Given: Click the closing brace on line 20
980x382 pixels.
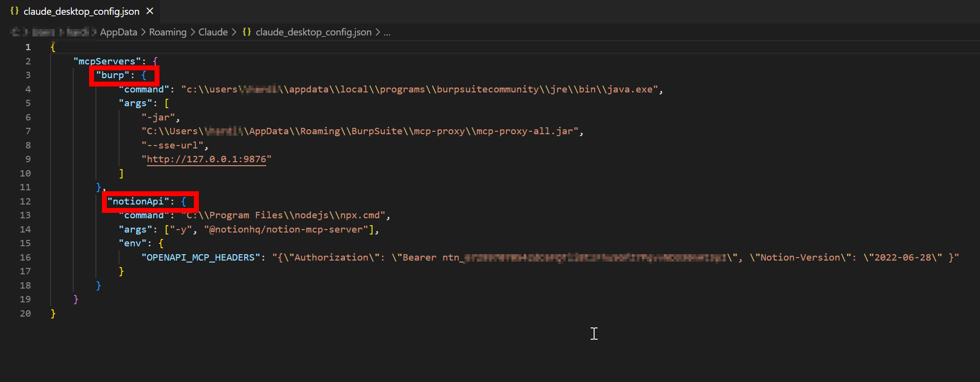Looking at the screenshot, I should pos(53,314).
